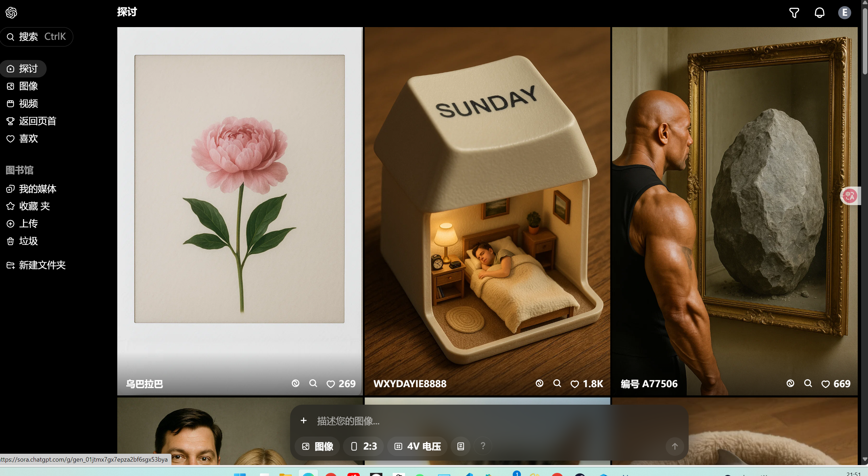Open 收藏夹 favorites
The width and height of the screenshot is (868, 476).
pos(29,206)
